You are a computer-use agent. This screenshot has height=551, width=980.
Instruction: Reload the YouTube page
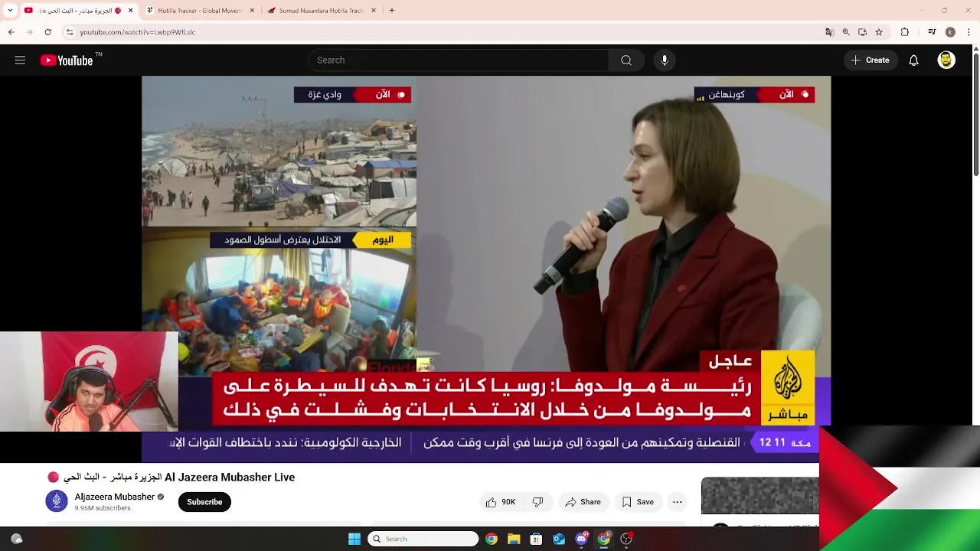[x=47, y=32]
